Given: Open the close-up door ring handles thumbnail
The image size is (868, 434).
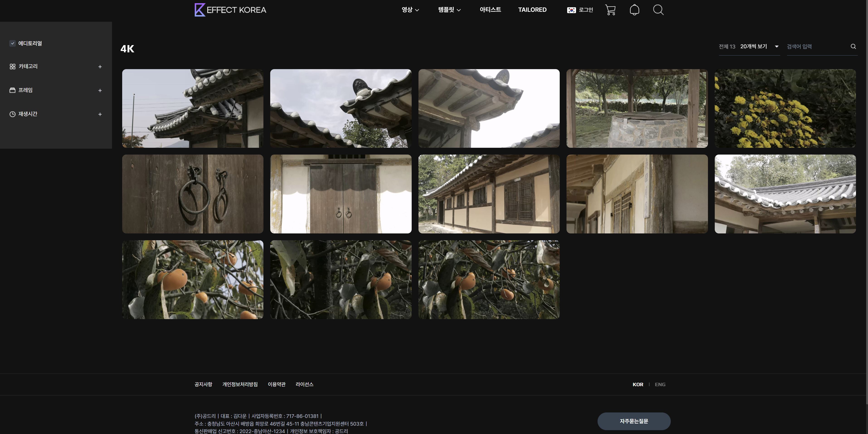Looking at the screenshot, I should tap(192, 194).
